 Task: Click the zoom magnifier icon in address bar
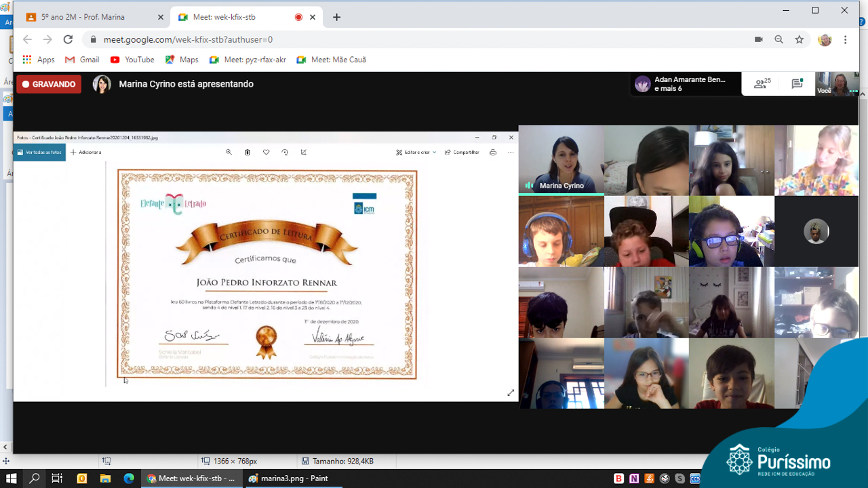778,40
